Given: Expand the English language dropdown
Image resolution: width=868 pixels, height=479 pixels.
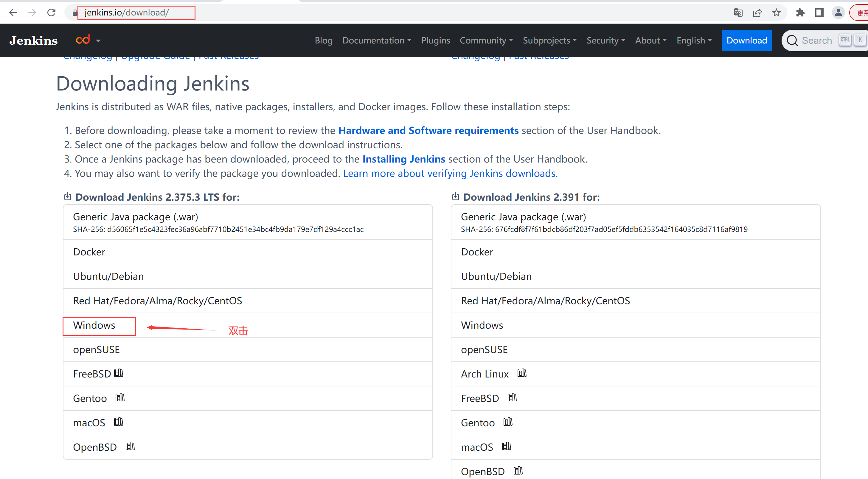Looking at the screenshot, I should point(694,40).
